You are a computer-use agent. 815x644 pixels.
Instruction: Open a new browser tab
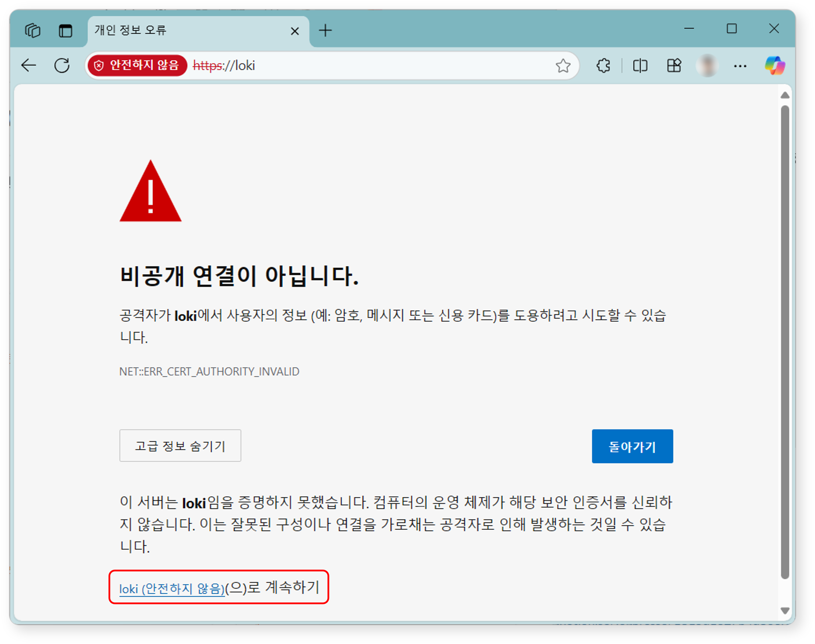pos(325,31)
